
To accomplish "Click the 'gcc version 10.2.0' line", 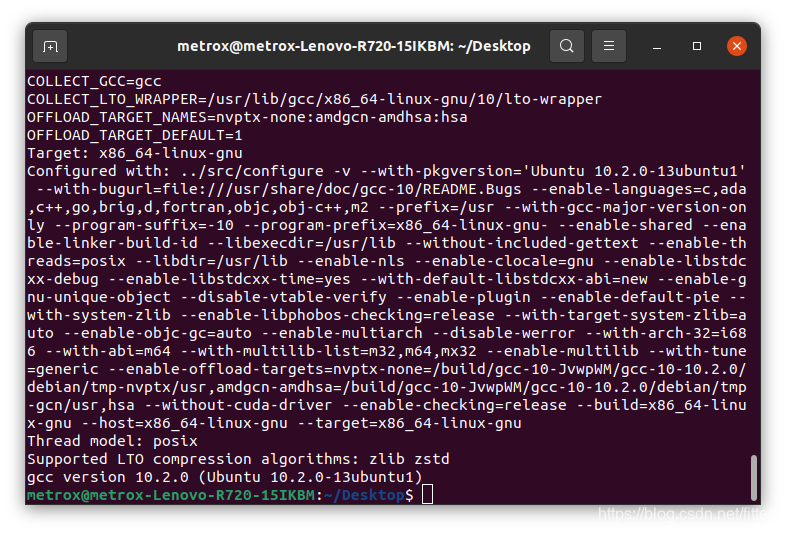I will pos(225,477).
